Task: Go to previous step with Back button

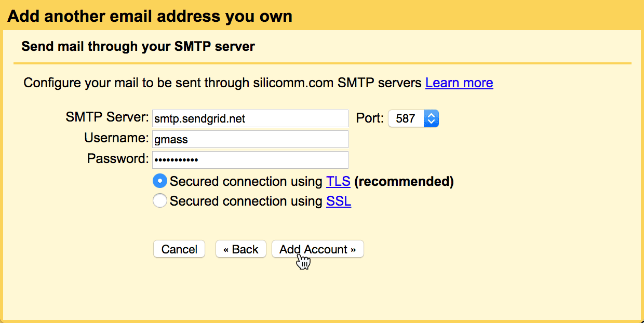Action: coord(241,249)
